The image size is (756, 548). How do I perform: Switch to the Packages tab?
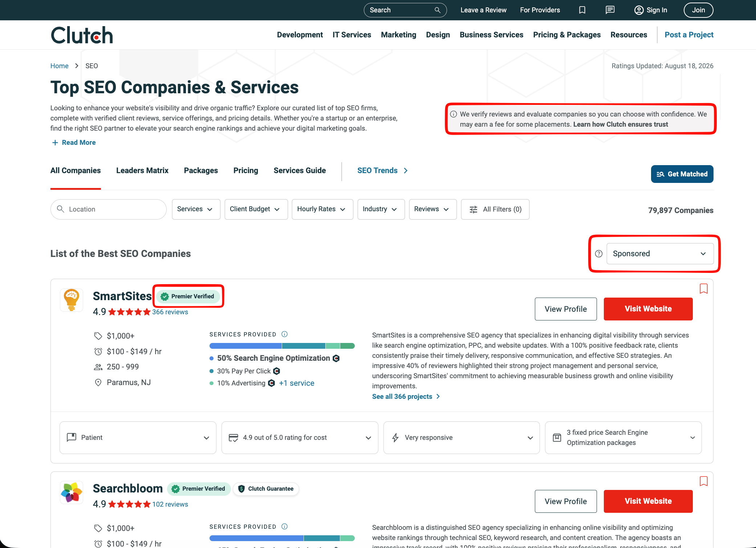(x=201, y=171)
